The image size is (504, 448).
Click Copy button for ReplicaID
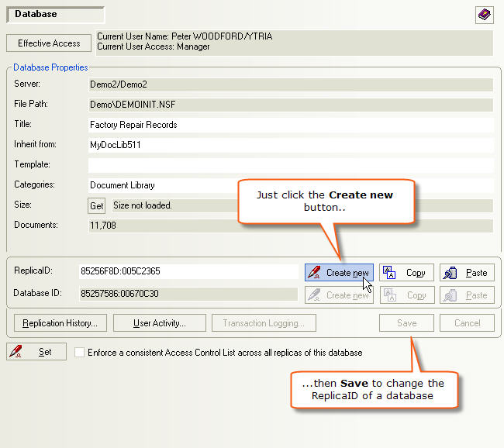pos(406,273)
